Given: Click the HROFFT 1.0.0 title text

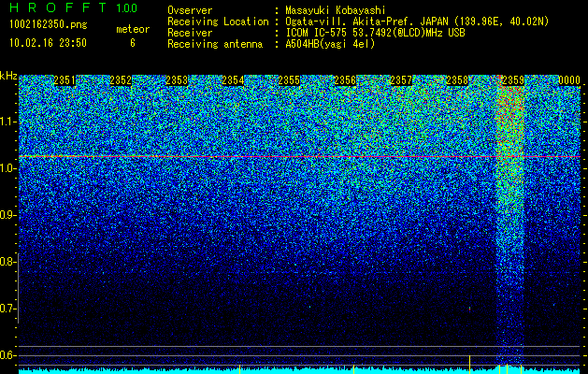Looking at the screenshot, I should (74, 7).
